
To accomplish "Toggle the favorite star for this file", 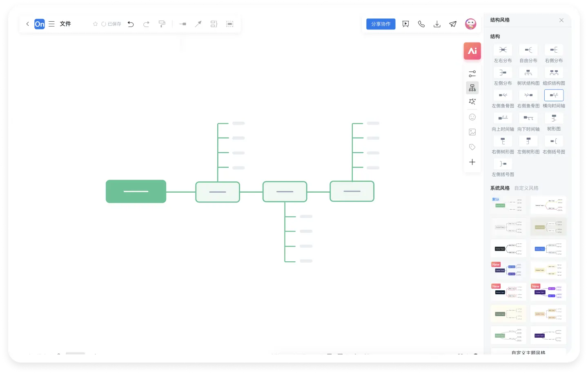I will (x=95, y=24).
